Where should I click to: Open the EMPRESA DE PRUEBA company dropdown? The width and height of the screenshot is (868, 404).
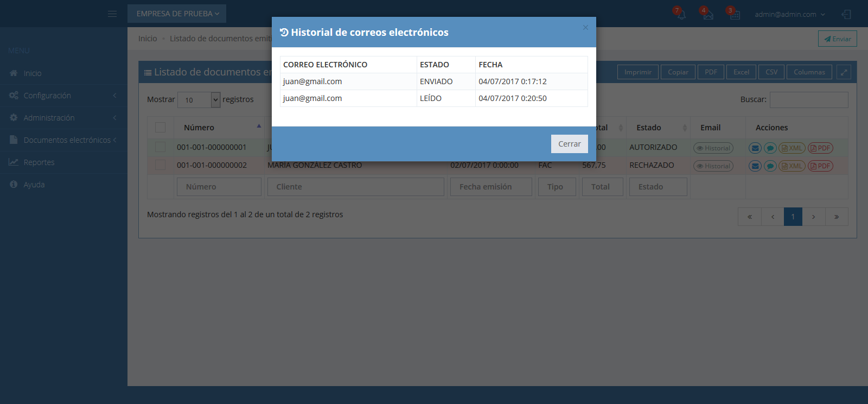click(x=177, y=14)
